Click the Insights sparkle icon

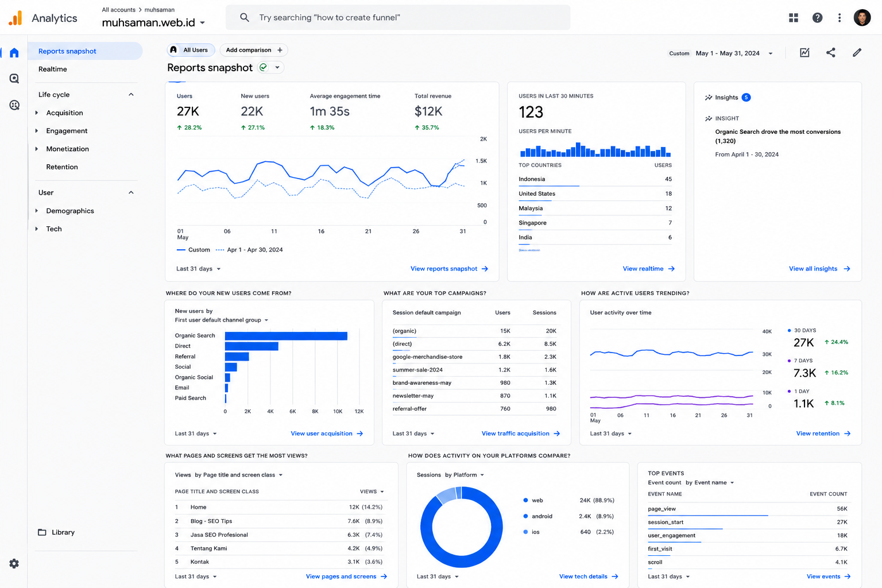(709, 98)
